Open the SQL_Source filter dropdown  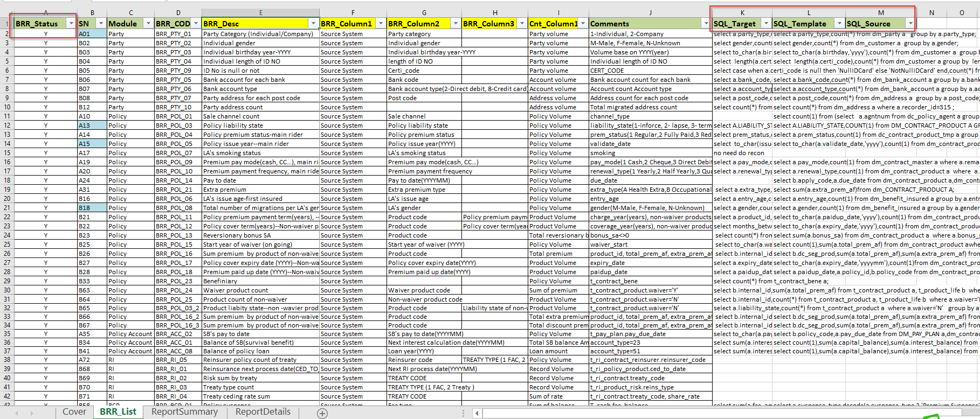pos(910,24)
